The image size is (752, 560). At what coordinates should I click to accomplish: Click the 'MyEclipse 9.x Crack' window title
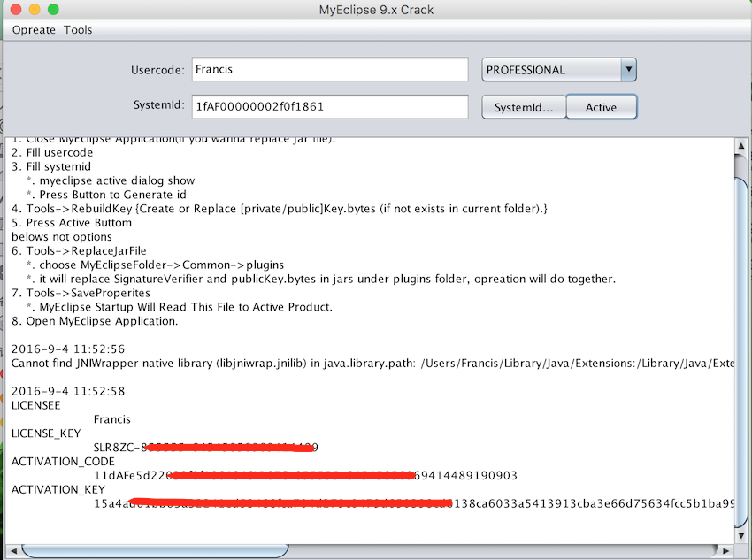[376, 10]
